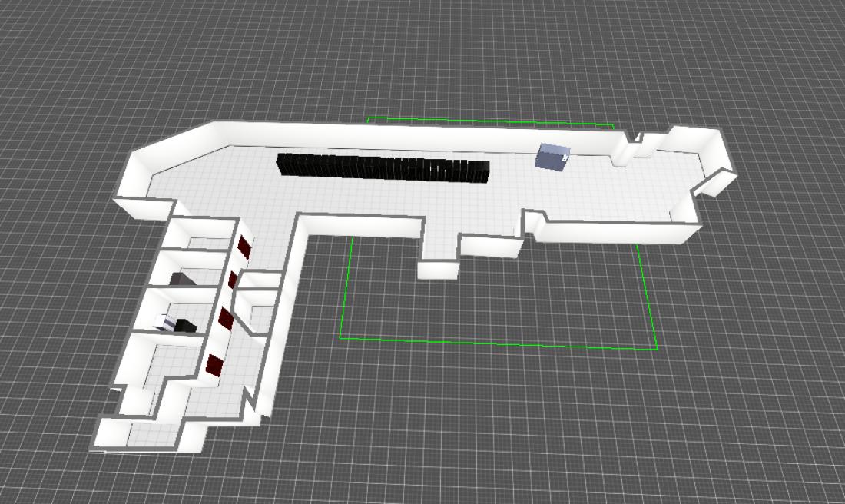The height and width of the screenshot is (504, 845).
Task: Select the topmost dark red door panel
Action: coord(244,247)
